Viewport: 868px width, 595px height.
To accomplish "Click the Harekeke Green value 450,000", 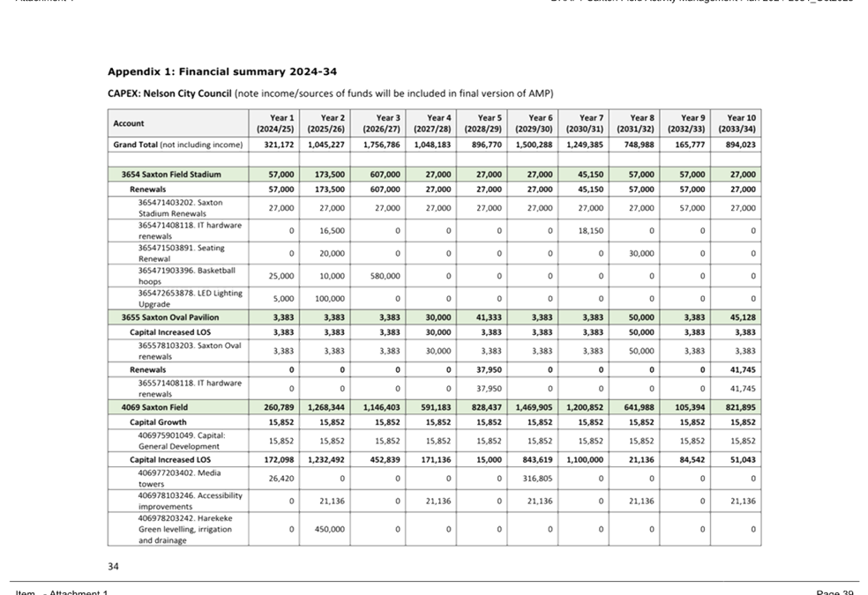I will pos(329,529).
